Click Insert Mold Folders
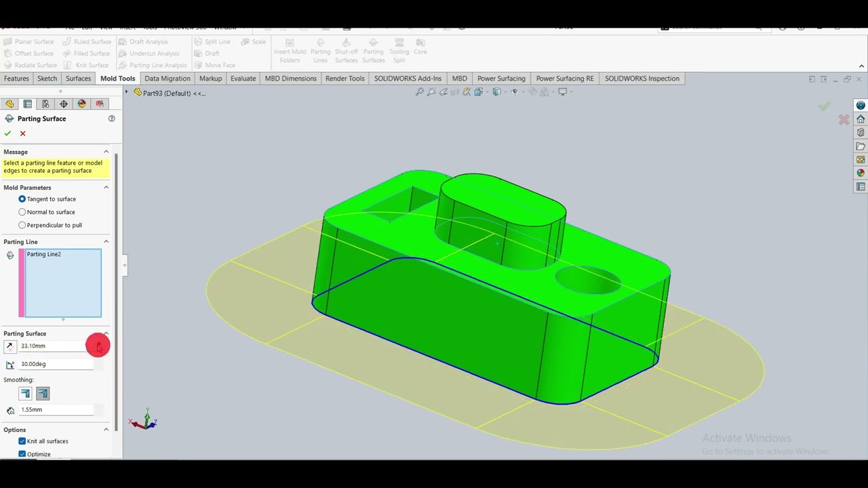The width and height of the screenshot is (868, 488). click(290, 52)
